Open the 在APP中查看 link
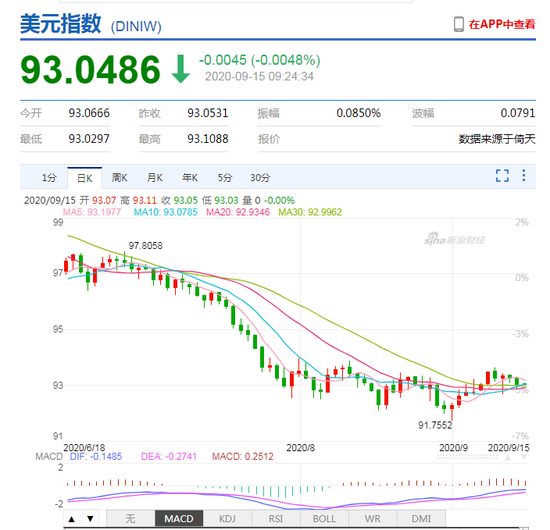This screenshot has width=550, height=530. point(502,24)
